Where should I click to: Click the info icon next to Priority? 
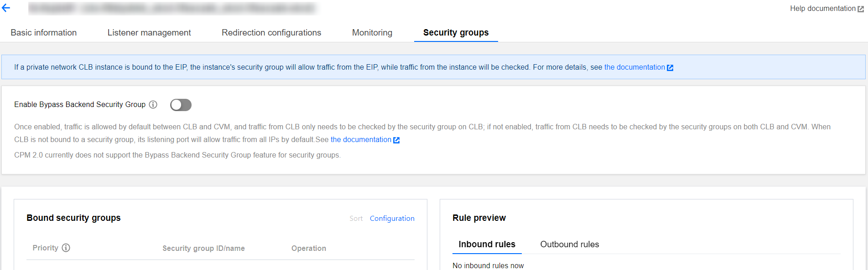pos(66,248)
